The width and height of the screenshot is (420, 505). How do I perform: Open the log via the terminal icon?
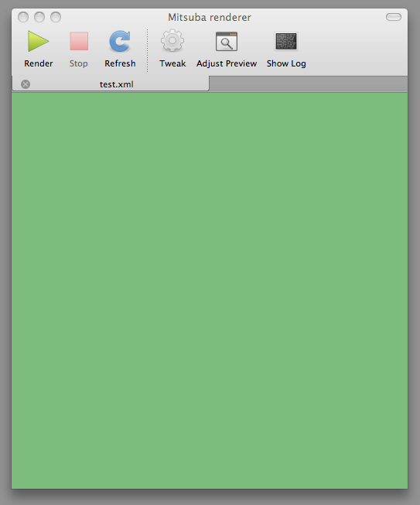pyautogui.click(x=286, y=41)
